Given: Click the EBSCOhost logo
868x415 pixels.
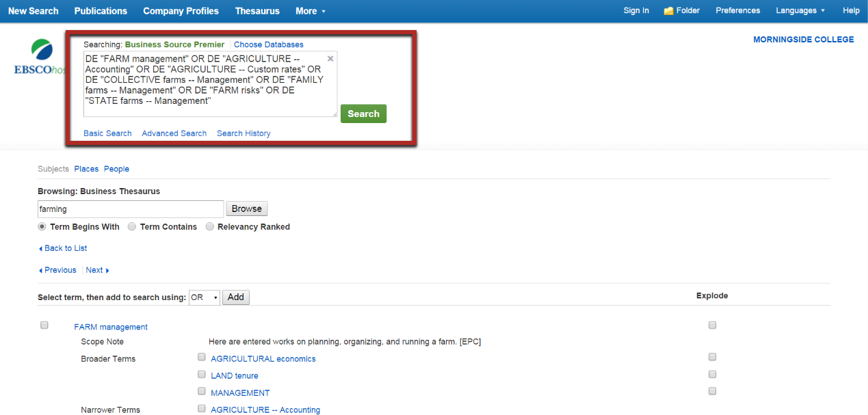Looking at the screenshot, I should (x=40, y=57).
